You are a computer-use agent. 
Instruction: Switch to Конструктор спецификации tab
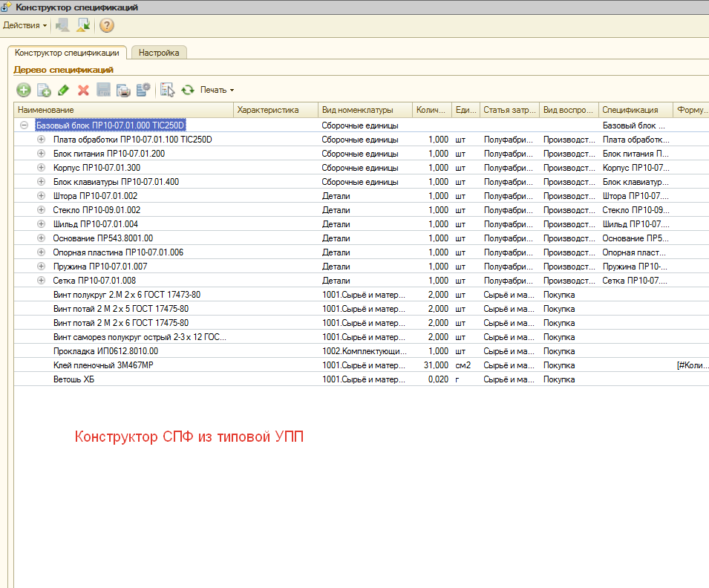point(67,53)
